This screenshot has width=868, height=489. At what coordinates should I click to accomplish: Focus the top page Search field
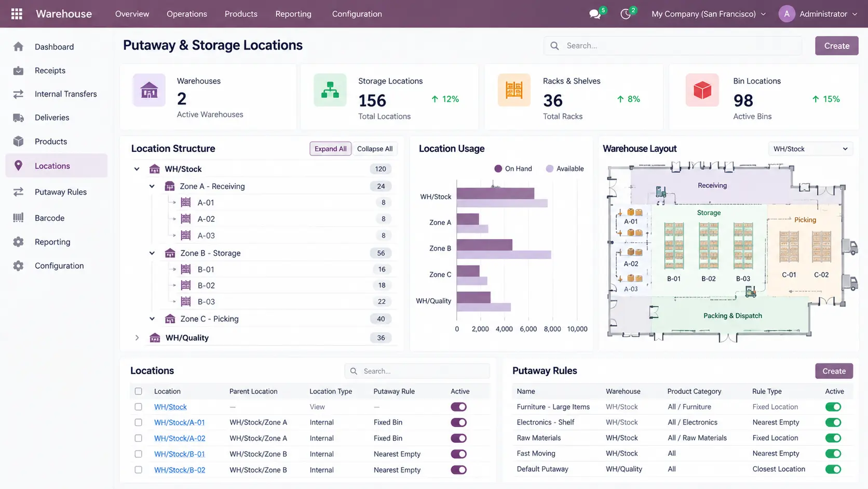(x=673, y=46)
